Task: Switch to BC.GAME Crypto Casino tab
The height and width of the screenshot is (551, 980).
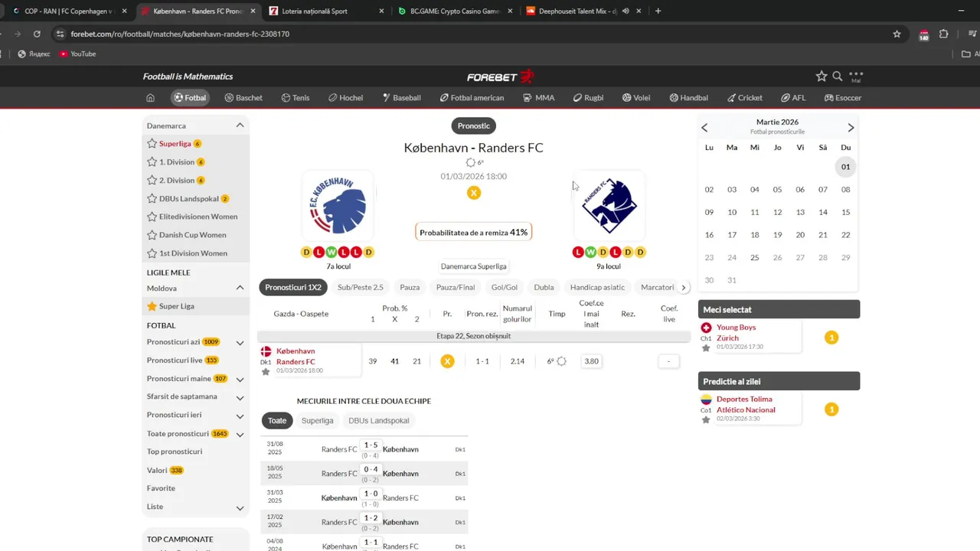Action: pyautogui.click(x=455, y=11)
